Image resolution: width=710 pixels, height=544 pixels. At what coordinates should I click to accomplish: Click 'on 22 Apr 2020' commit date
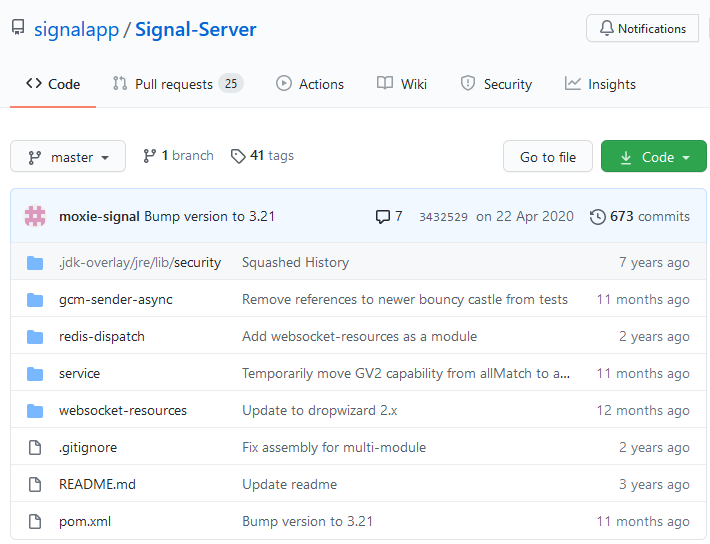525,217
